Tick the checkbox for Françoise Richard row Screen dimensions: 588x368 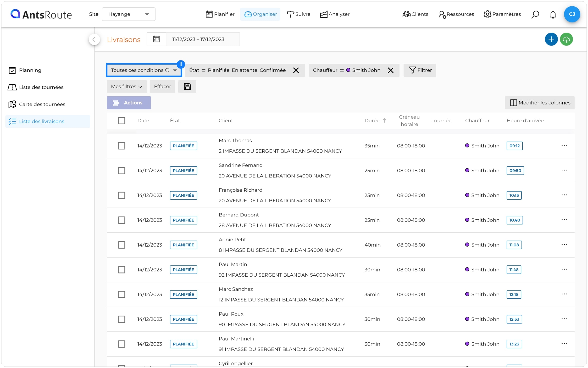tap(122, 195)
